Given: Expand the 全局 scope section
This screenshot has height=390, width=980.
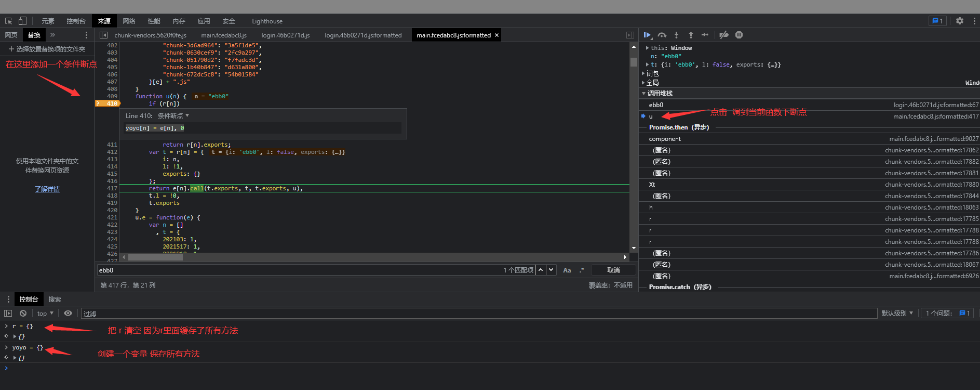Looking at the screenshot, I should 643,83.
